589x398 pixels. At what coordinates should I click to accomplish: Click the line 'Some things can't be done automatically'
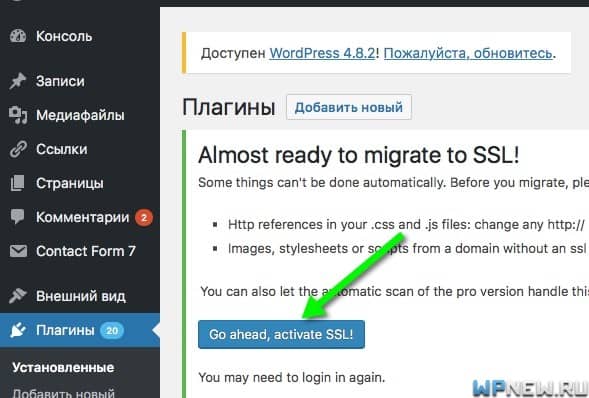point(393,182)
